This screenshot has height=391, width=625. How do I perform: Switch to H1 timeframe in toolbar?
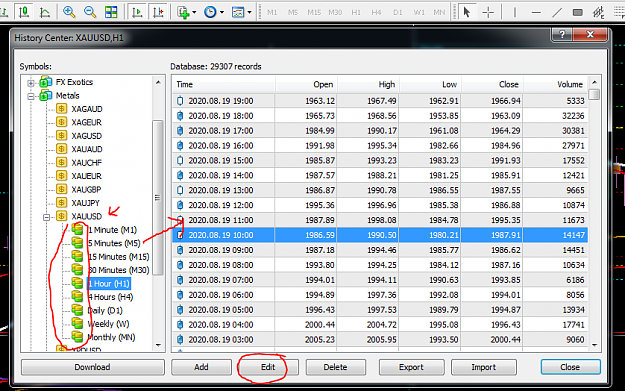356,12
